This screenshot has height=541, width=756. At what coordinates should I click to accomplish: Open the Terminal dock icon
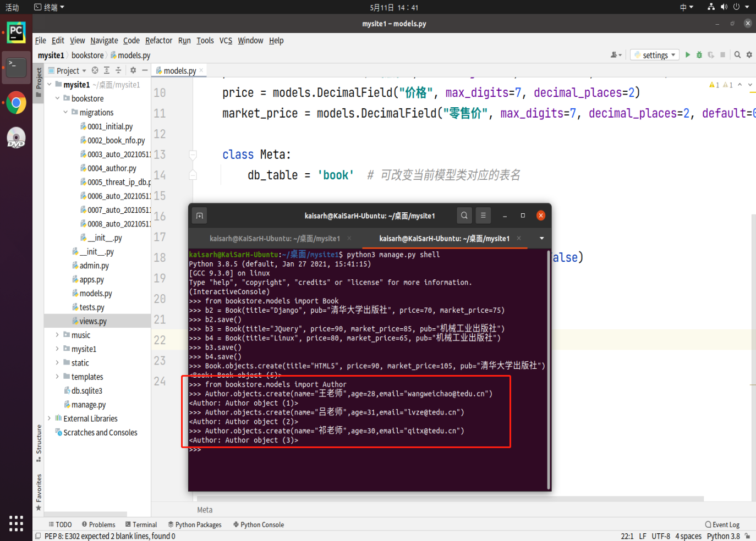point(16,67)
